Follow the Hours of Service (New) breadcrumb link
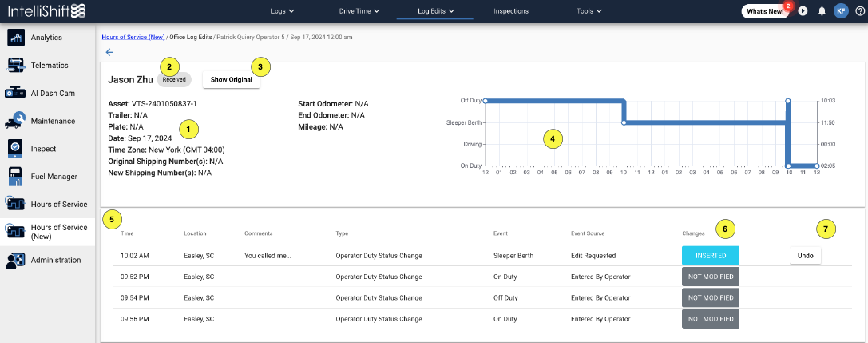868x343 pixels. pos(133,37)
